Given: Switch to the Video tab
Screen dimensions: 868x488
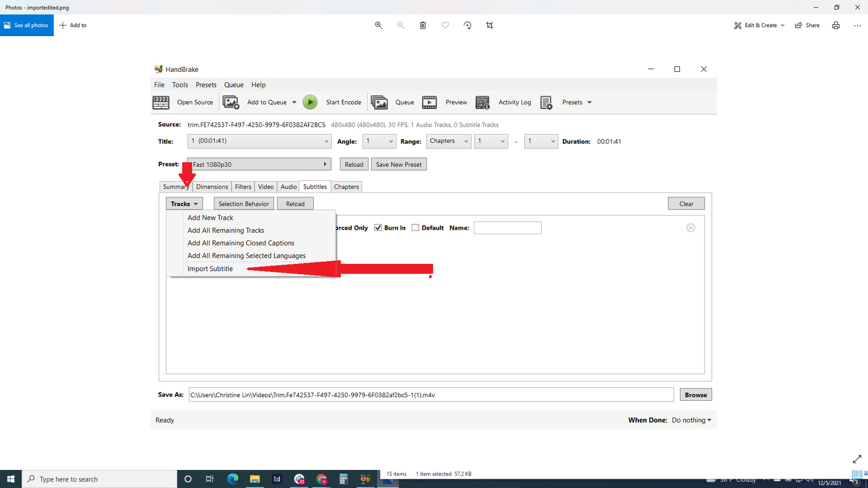Looking at the screenshot, I should coord(266,186).
